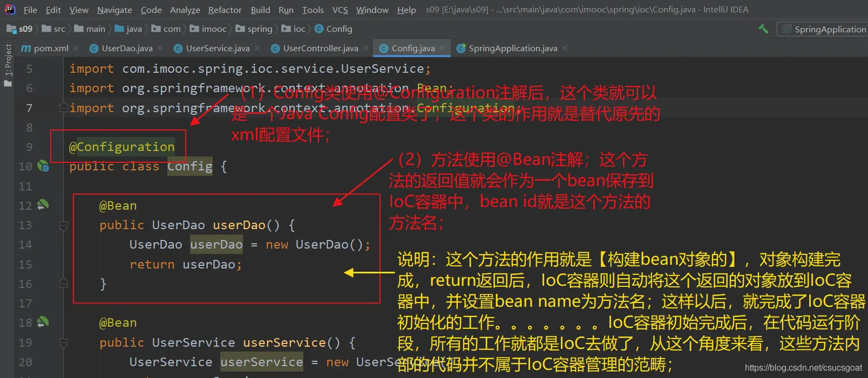This screenshot has width=868, height=378.
Task: Select the ioc breadcrumb package
Action: tap(293, 29)
